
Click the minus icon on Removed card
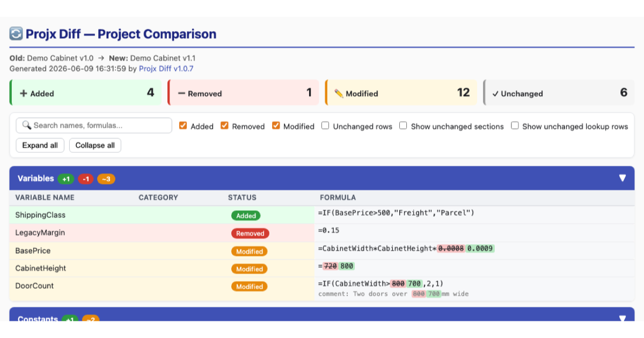pos(181,93)
